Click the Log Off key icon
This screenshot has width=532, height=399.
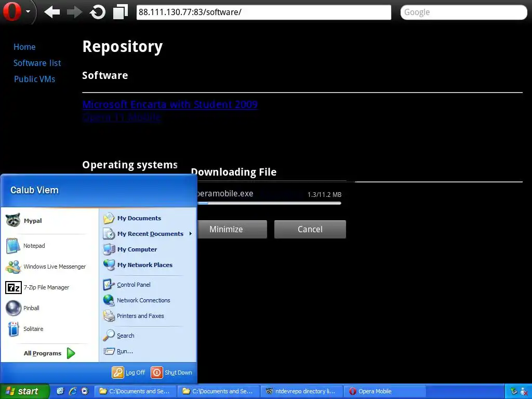click(x=118, y=373)
